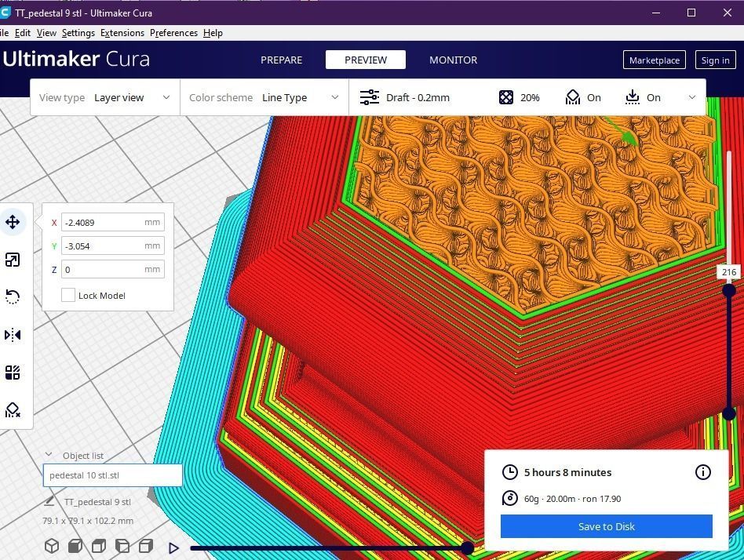Click the Y position input field

pyautogui.click(x=112, y=245)
